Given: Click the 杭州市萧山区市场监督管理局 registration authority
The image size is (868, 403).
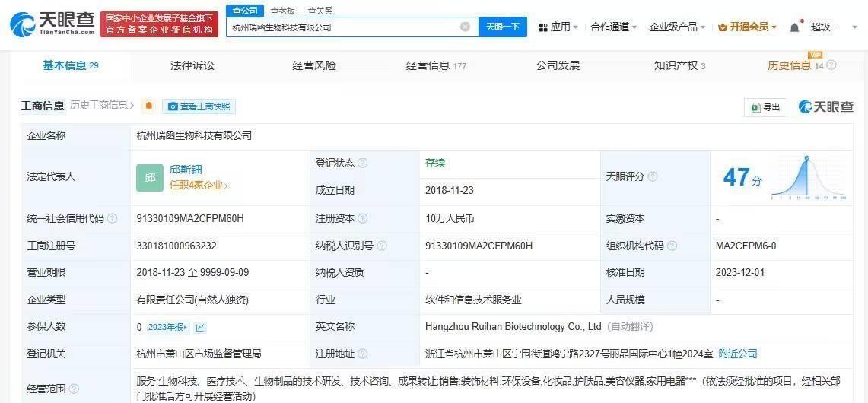Looking at the screenshot, I should tap(199, 354).
